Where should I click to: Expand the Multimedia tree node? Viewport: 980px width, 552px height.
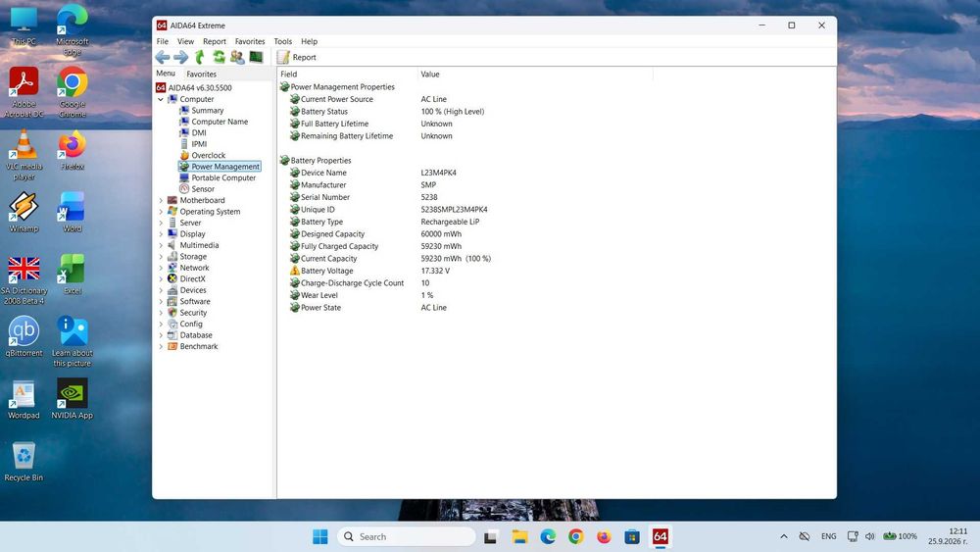click(x=161, y=246)
